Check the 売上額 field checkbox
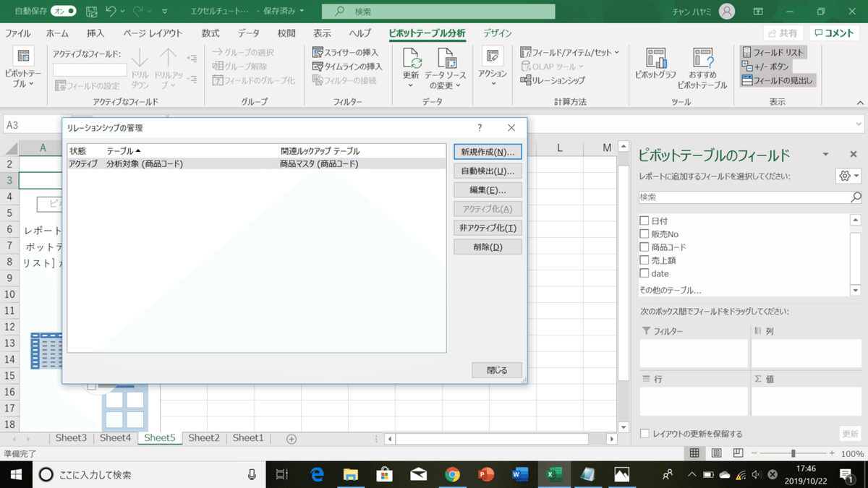 644,260
